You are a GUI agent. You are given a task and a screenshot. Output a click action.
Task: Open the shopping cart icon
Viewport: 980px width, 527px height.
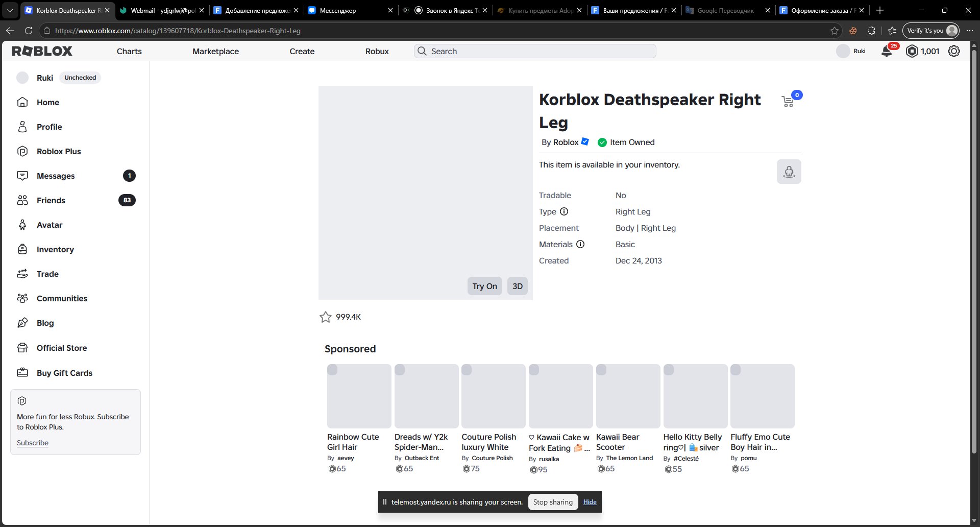click(788, 101)
